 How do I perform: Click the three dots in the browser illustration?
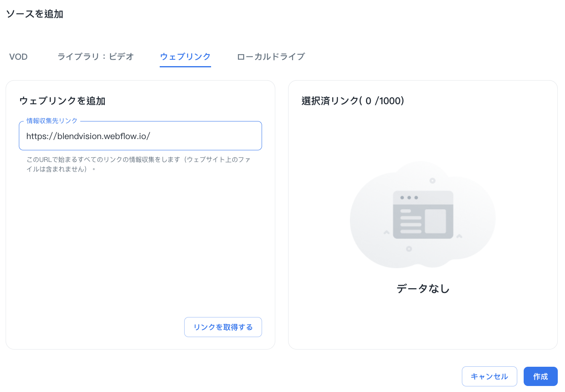(409, 198)
